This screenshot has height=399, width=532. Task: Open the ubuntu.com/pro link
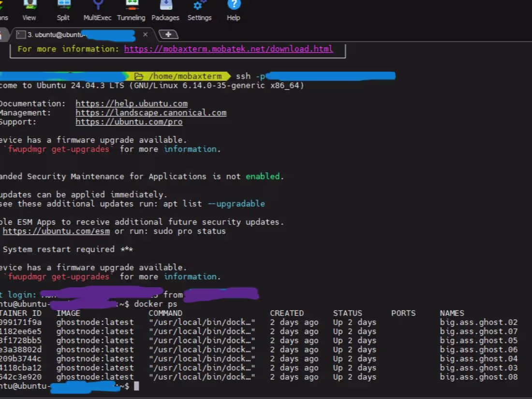pos(129,122)
